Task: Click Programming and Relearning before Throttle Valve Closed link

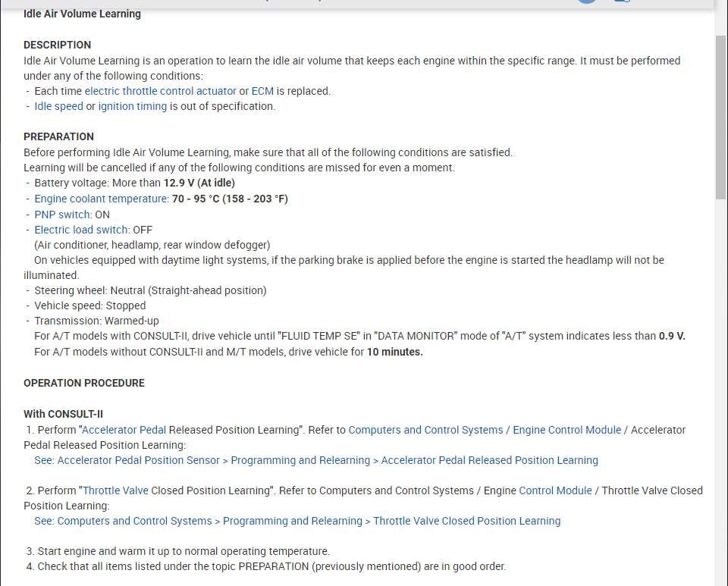Action: coord(293,521)
